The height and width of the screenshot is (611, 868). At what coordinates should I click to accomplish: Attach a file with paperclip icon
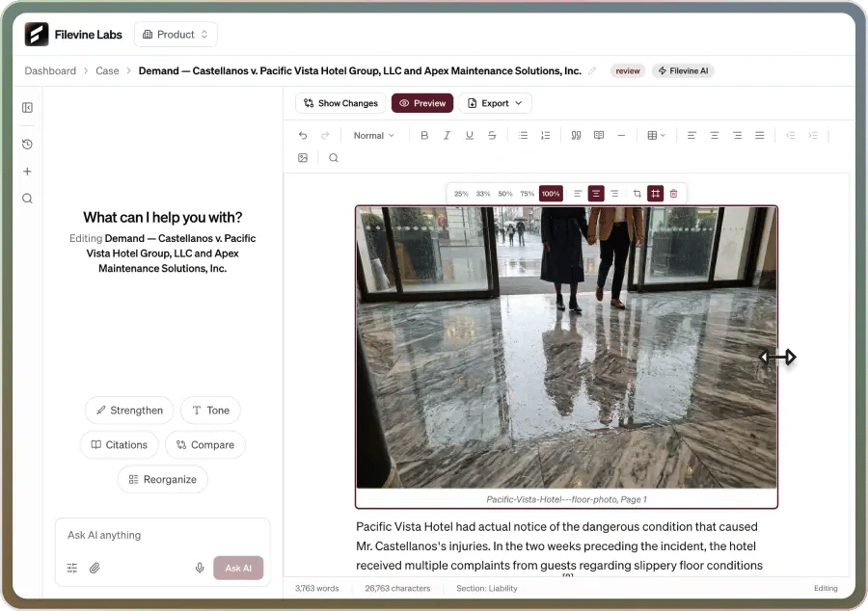point(95,568)
